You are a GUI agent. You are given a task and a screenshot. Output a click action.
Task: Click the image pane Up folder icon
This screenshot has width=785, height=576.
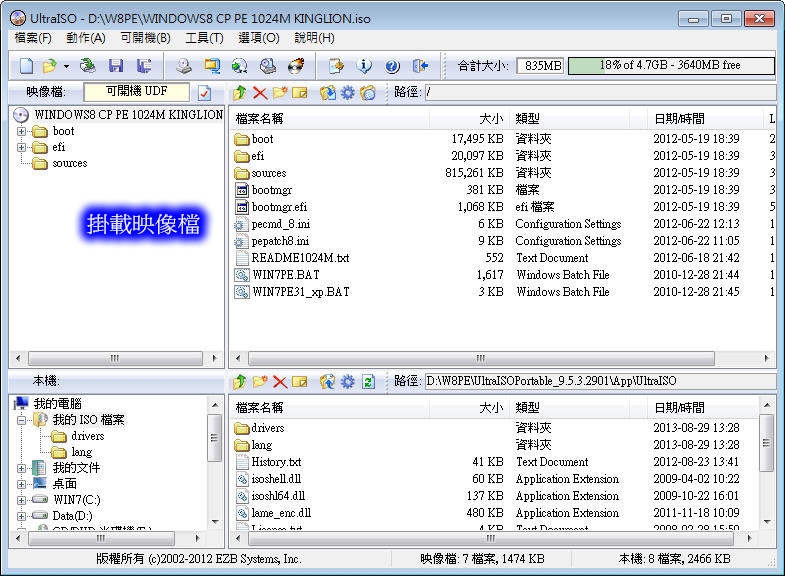(239, 92)
